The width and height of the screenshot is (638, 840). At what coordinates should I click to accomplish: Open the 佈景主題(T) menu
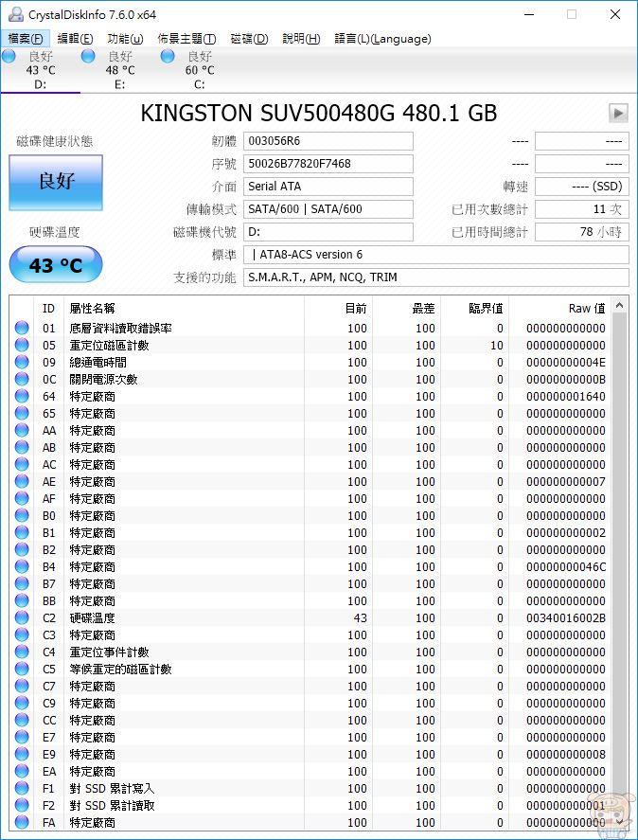186,39
